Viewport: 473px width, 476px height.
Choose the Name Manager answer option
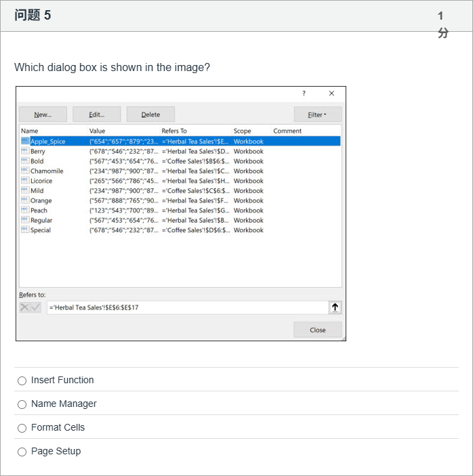(x=22, y=404)
